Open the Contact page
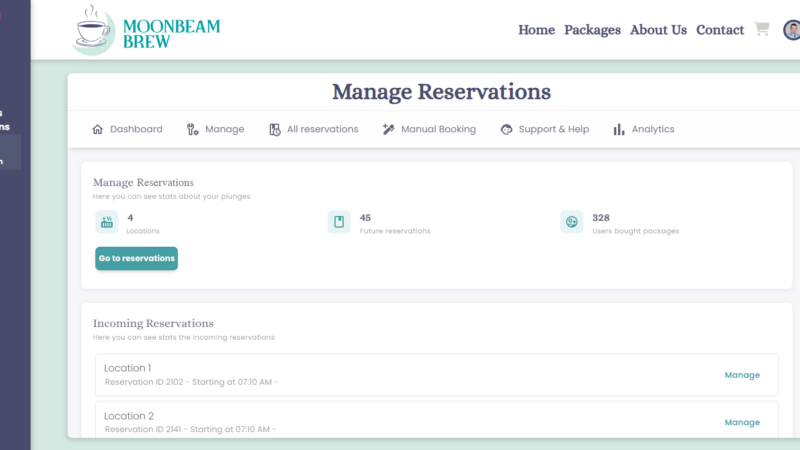 click(x=720, y=30)
